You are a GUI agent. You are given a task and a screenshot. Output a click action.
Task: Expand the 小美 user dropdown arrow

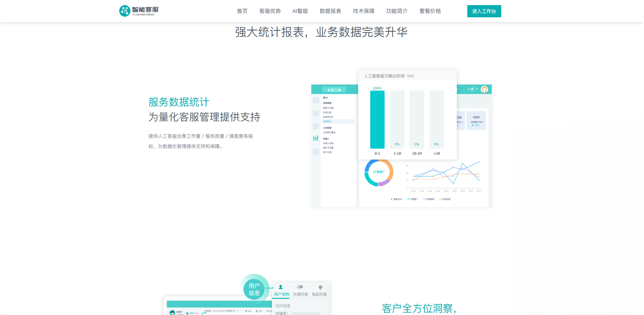click(x=477, y=89)
